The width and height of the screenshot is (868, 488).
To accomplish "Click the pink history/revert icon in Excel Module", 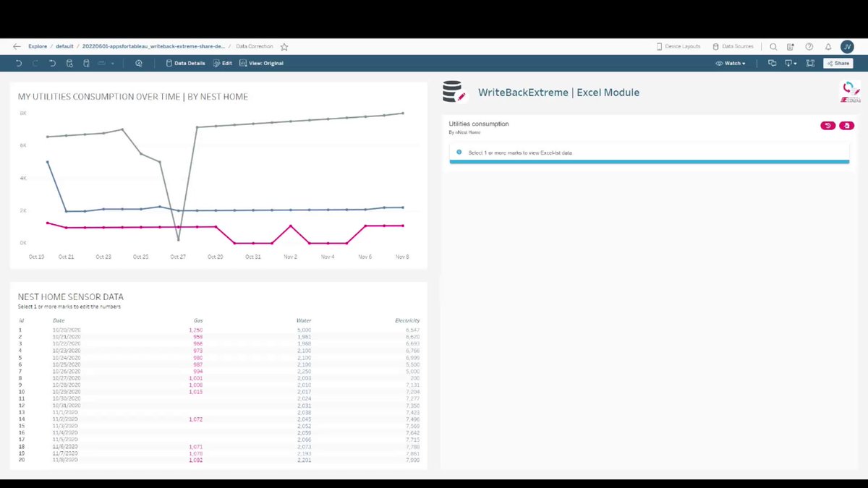I will (x=827, y=126).
